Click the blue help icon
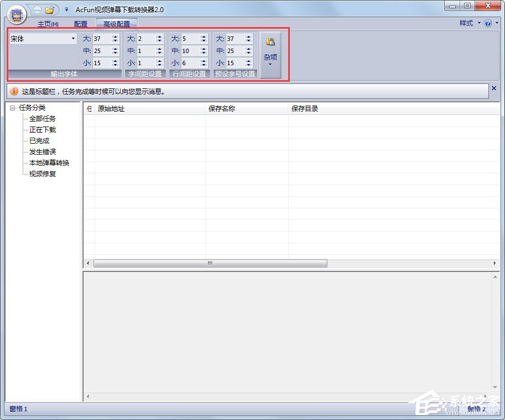This screenshot has width=505, height=420. 487,23
